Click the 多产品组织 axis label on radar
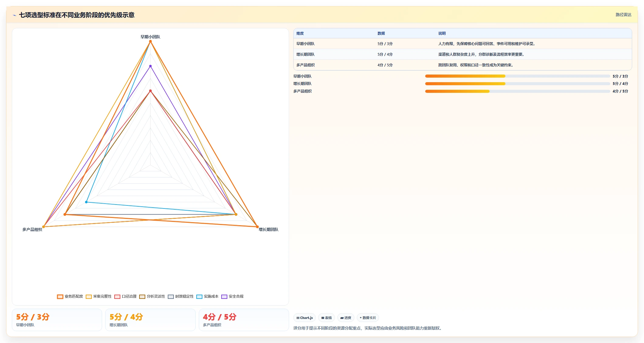644x343 pixels. tap(32, 229)
